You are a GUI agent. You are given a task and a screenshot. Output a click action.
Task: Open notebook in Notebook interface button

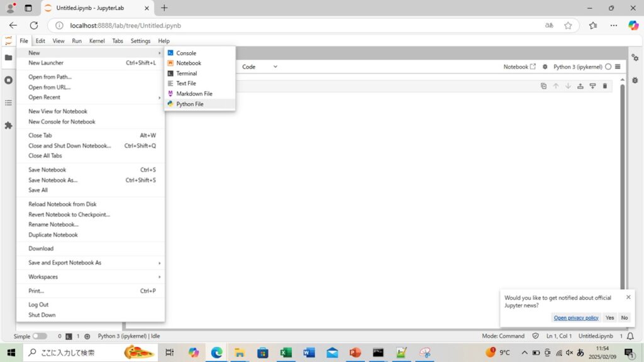(x=519, y=67)
